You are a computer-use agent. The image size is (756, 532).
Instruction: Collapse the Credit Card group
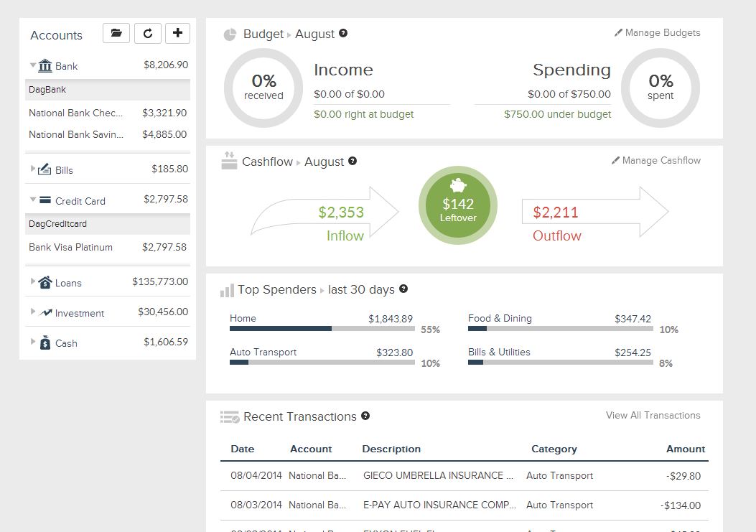tap(33, 200)
